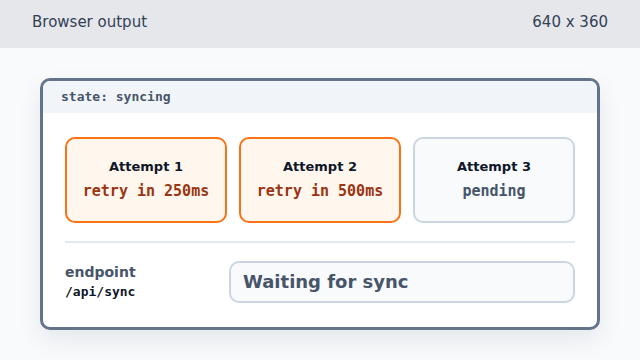Click the 'Attempt 1' heading
Image resolution: width=640 pixels, height=360 pixels.
tap(146, 167)
